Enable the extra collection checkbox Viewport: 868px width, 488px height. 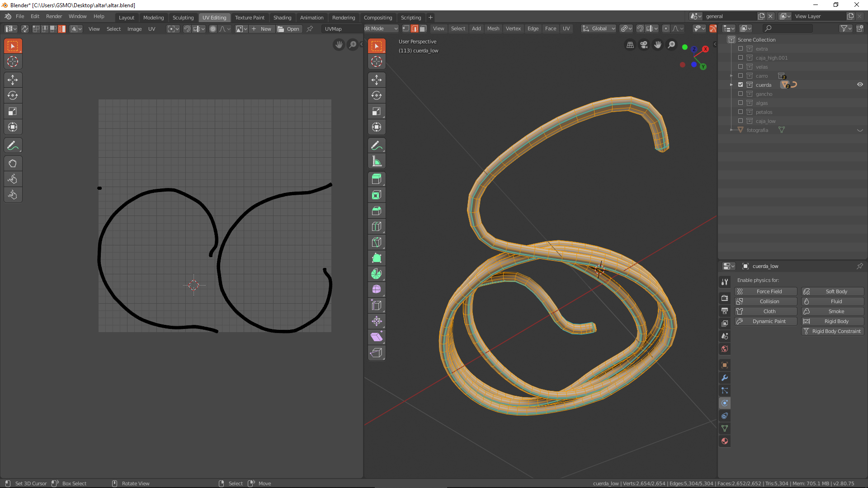pyautogui.click(x=741, y=49)
